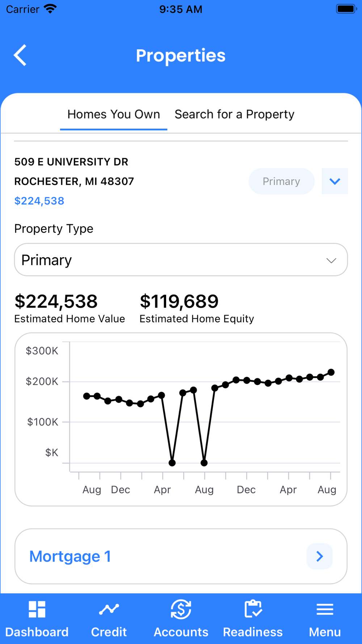Switch to Search for a Property tab
Viewport: 362px width, 644px height.
235,114
